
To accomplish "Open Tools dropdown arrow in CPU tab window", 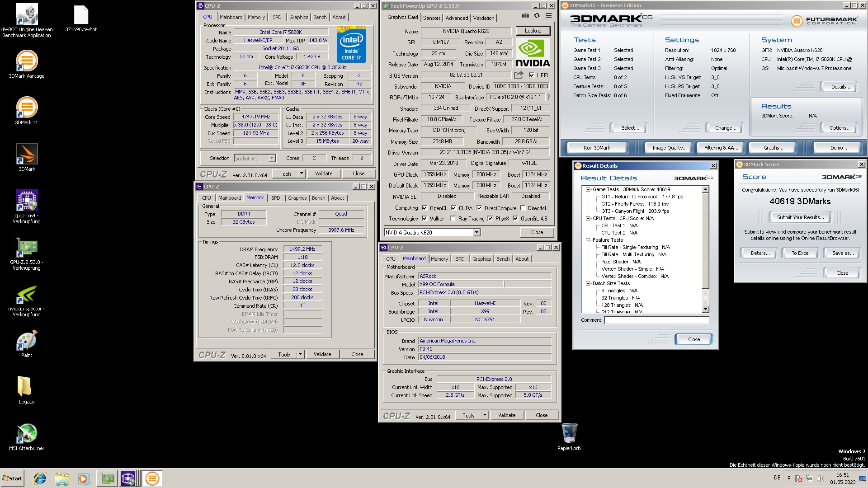I will tap(302, 174).
